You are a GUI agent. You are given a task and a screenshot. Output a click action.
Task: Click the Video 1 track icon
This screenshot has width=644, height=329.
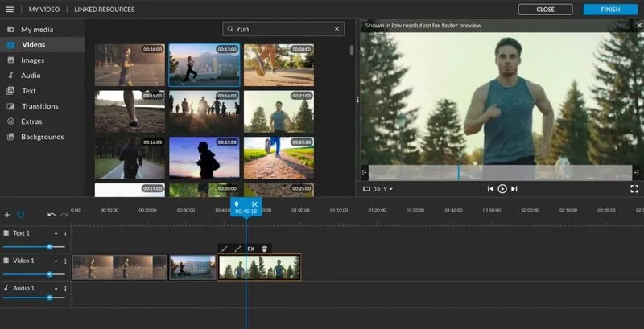click(x=6, y=261)
